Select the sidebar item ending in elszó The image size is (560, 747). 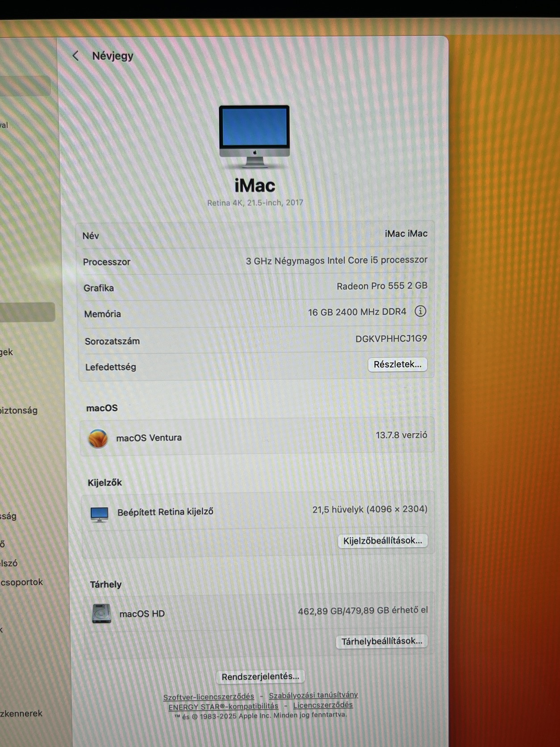[x=9, y=563]
